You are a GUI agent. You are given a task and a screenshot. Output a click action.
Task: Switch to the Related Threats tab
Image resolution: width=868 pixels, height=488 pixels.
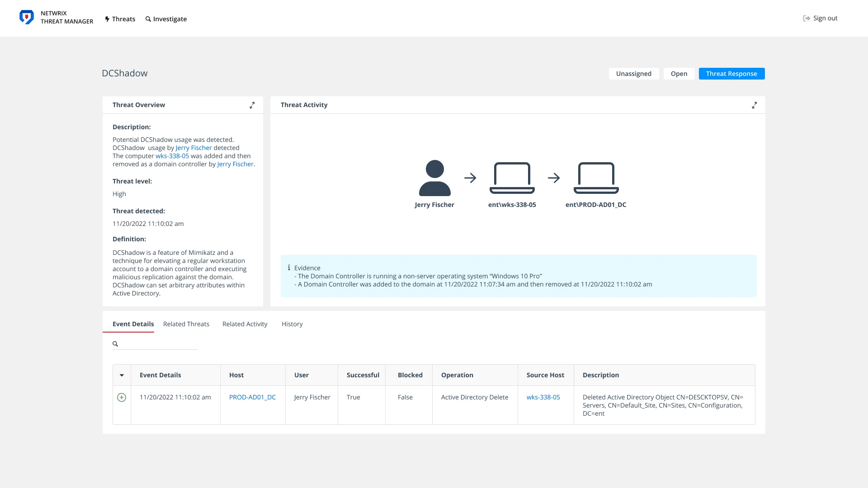[x=186, y=324]
